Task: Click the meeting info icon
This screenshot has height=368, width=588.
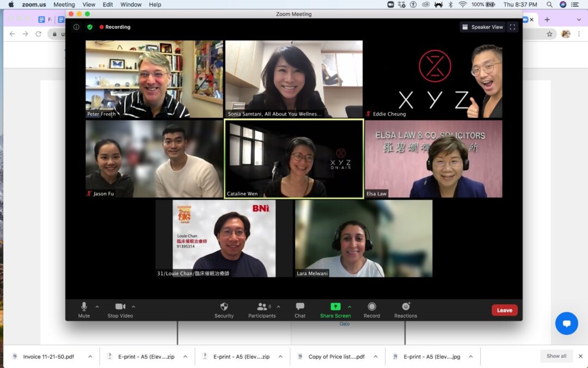Action: pyautogui.click(x=76, y=27)
